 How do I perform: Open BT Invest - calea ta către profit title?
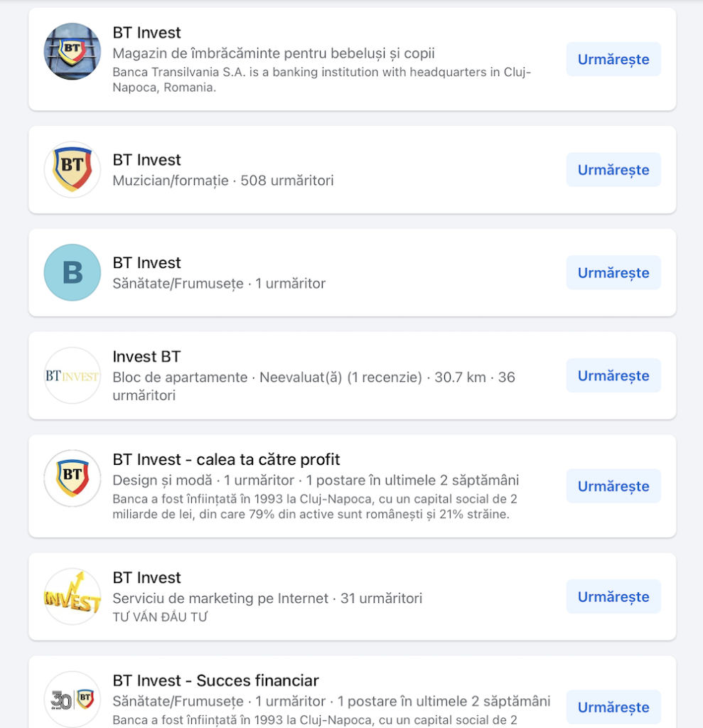[226, 460]
